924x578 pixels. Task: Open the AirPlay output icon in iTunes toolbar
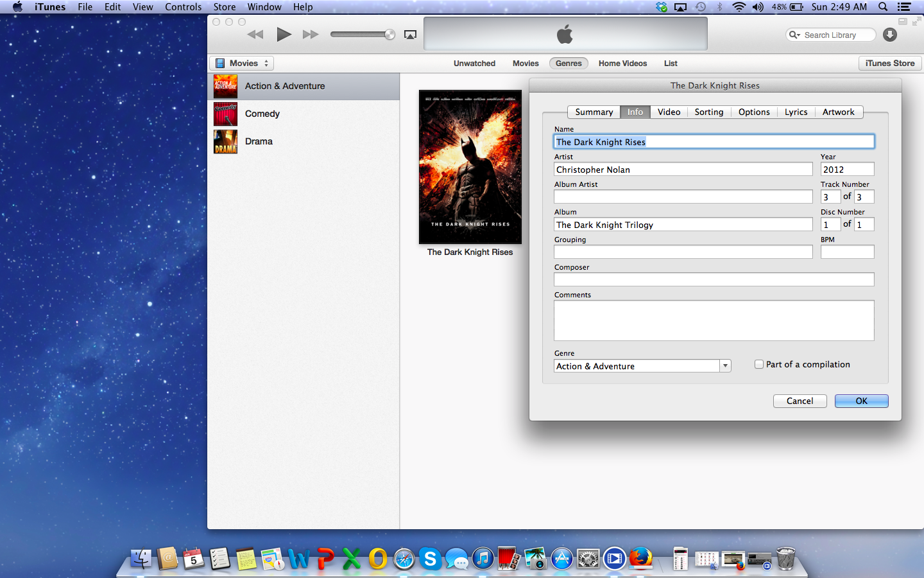point(411,35)
